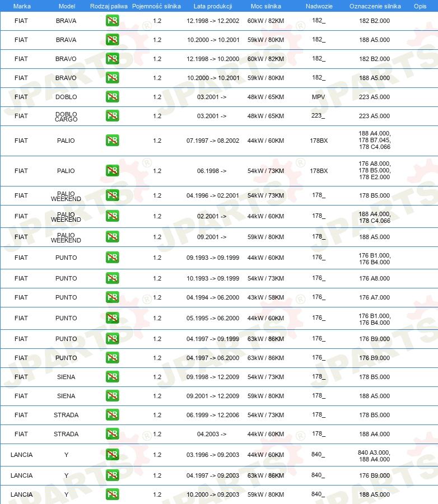Click the fuel icon in the BRAVO 59kW / 80KM row

pyautogui.click(x=112, y=78)
